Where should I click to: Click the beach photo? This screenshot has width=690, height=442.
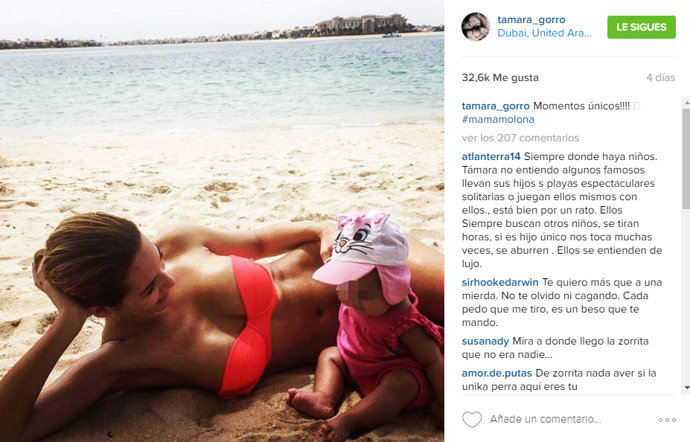coord(222,221)
